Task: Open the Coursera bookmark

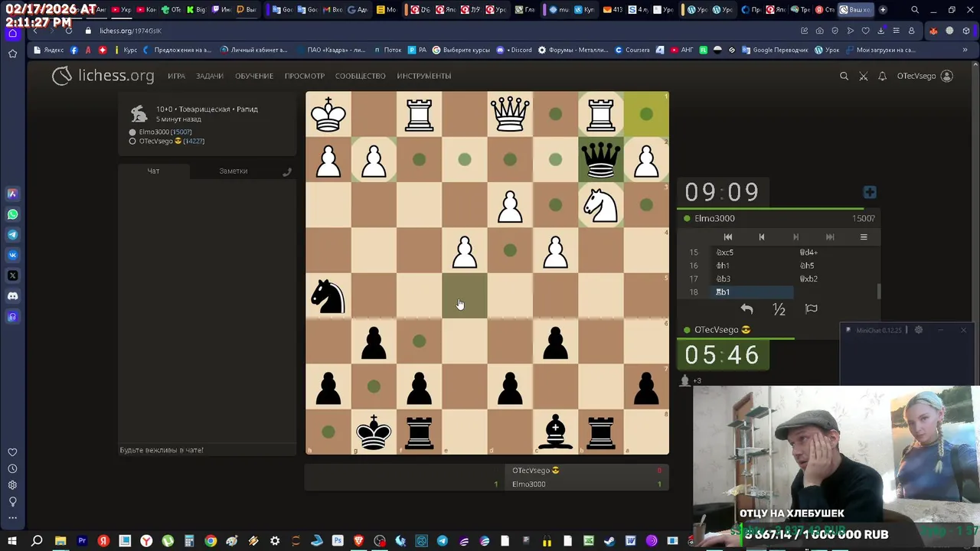Action: pyautogui.click(x=632, y=50)
